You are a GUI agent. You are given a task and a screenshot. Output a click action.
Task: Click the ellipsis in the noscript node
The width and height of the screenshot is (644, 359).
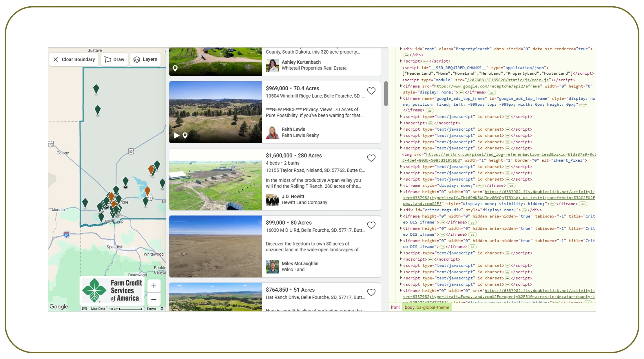point(430,123)
